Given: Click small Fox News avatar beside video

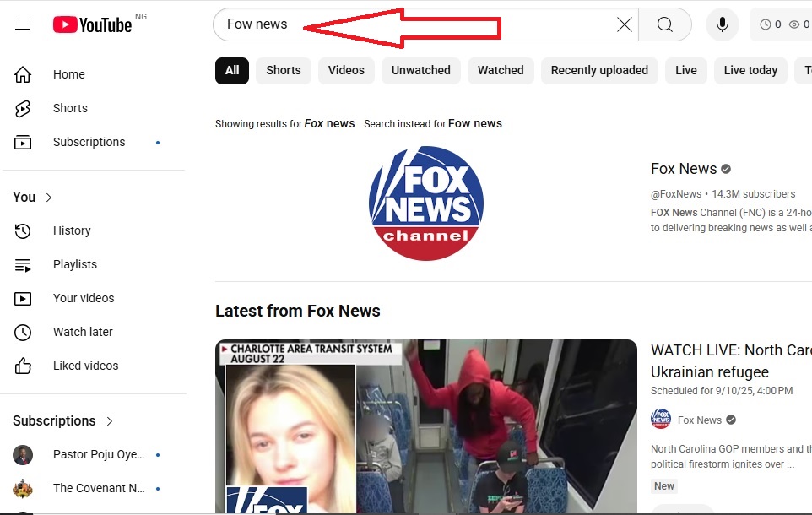Looking at the screenshot, I should [x=661, y=419].
